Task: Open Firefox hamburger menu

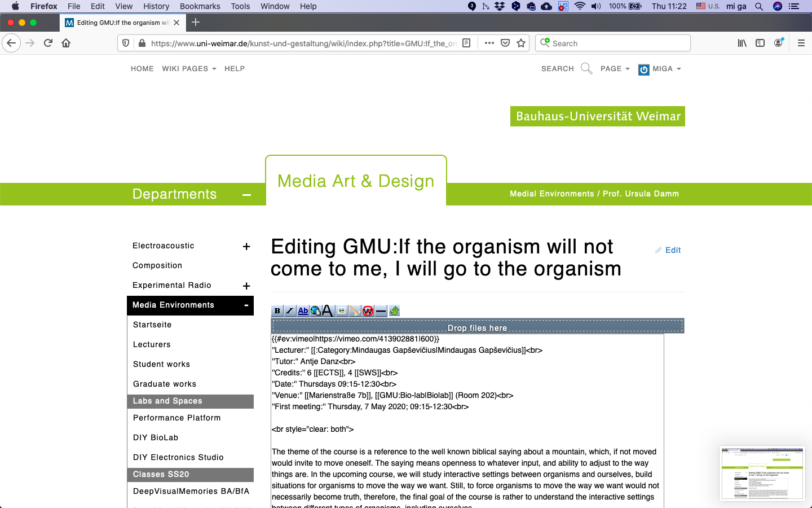Action: [x=801, y=43]
